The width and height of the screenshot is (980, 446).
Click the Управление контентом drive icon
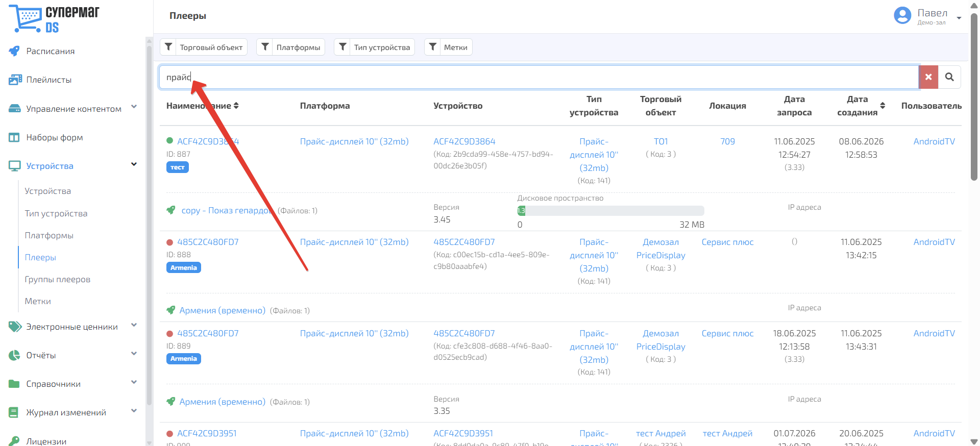[x=14, y=109]
